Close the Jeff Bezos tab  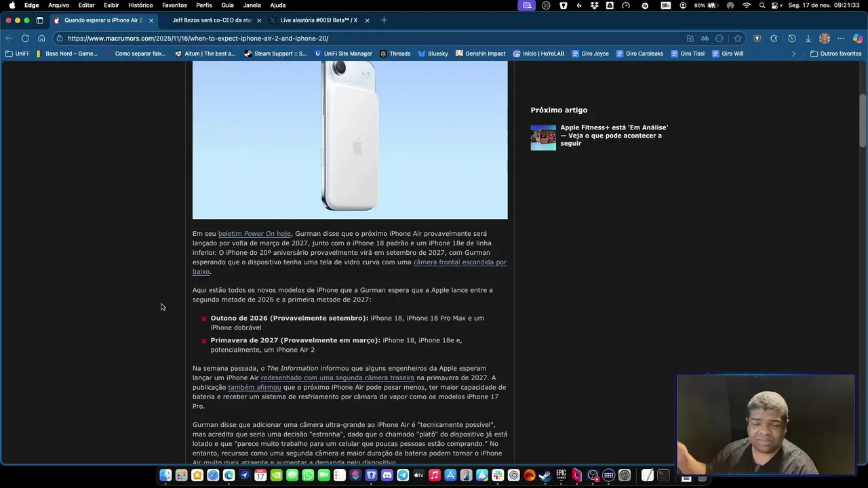pos(259,20)
